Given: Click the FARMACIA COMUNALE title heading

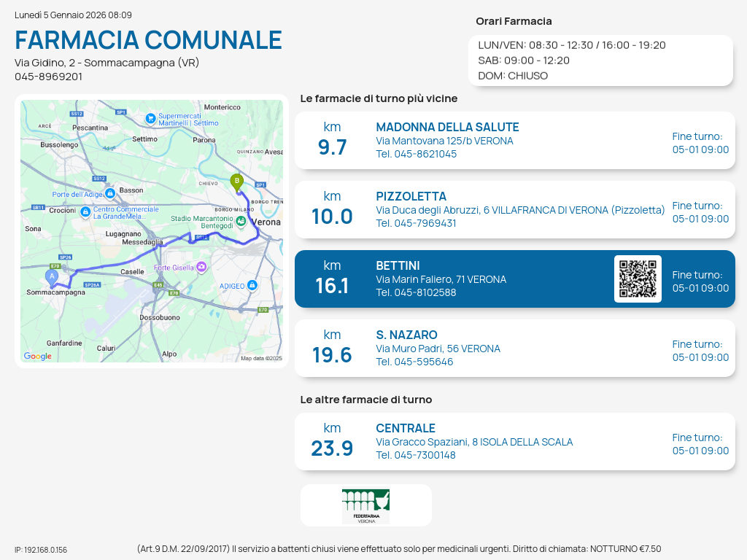Looking at the screenshot, I should (x=148, y=40).
